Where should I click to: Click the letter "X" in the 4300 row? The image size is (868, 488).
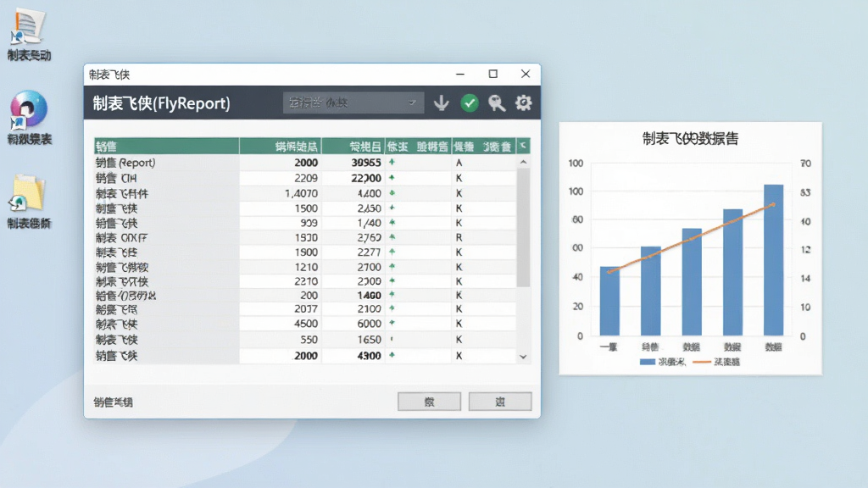459,356
